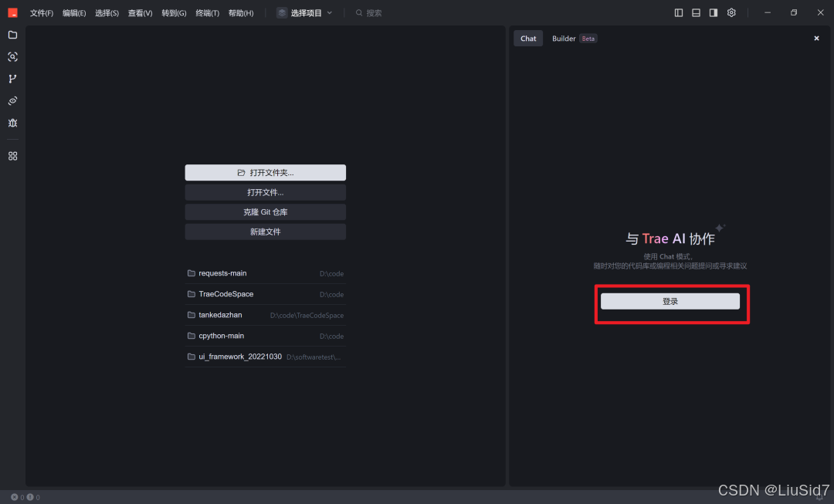Viewport: 834px width, 504px height.
Task: Click the errors count icon in status bar
Action: 15,497
